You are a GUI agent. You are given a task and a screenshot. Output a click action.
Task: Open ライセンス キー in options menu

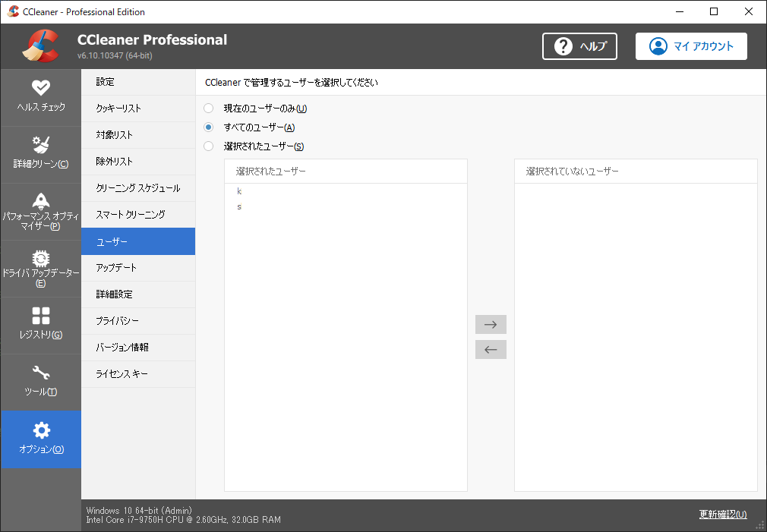138,373
